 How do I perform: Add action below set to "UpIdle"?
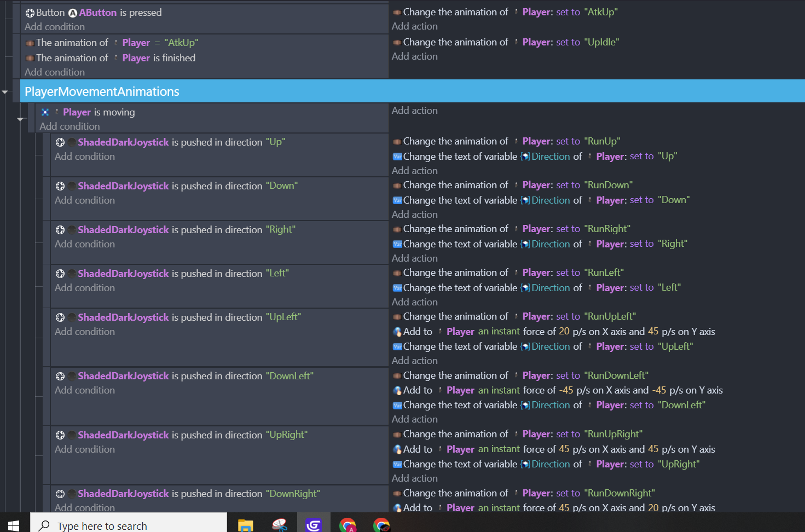point(415,56)
